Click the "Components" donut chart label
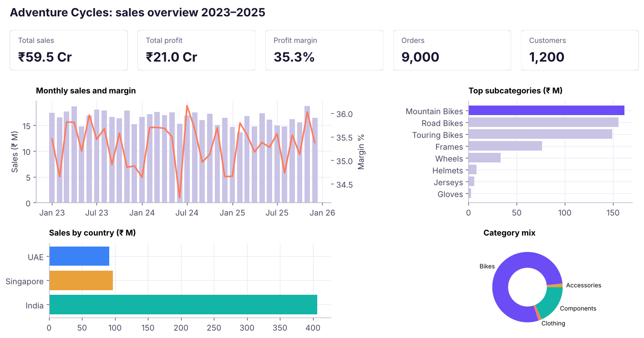 pyautogui.click(x=578, y=308)
